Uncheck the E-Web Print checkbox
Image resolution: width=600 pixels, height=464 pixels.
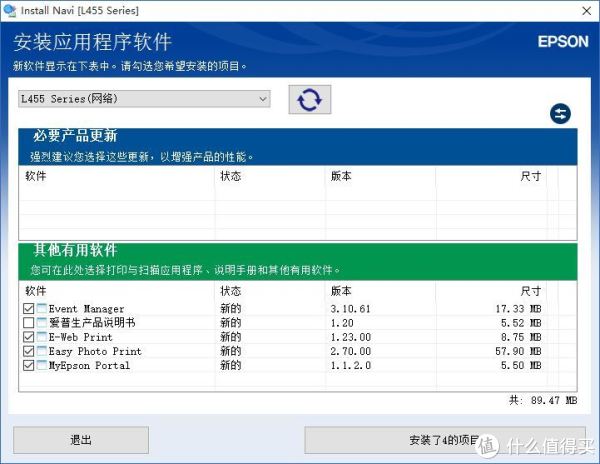[29, 337]
